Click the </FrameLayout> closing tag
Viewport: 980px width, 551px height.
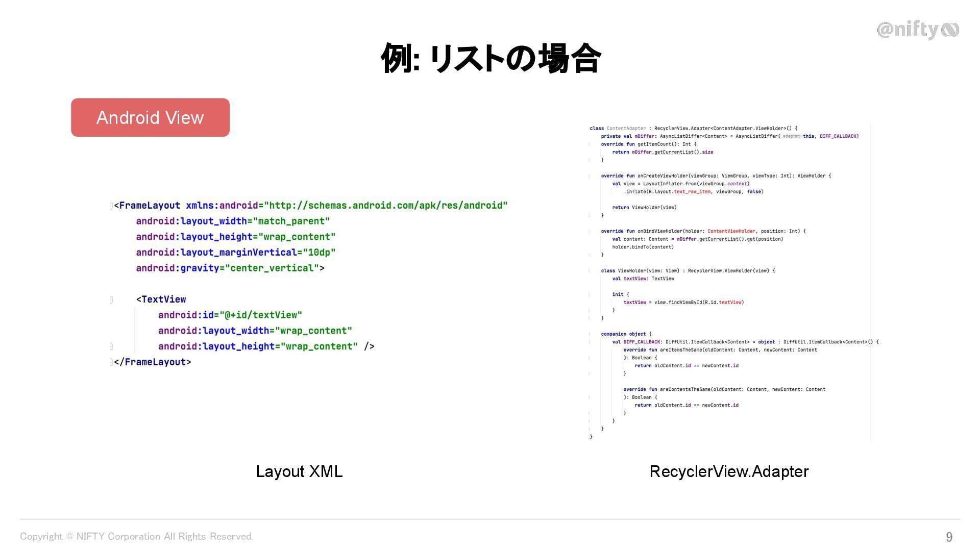(x=153, y=362)
